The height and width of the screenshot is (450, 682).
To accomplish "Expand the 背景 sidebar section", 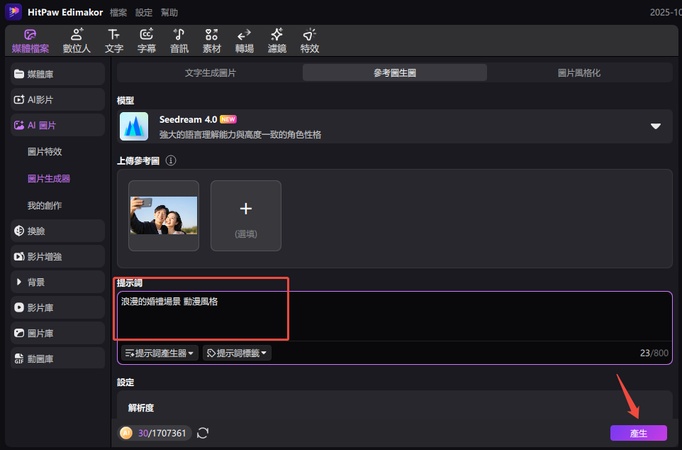I will pyautogui.click(x=59, y=282).
